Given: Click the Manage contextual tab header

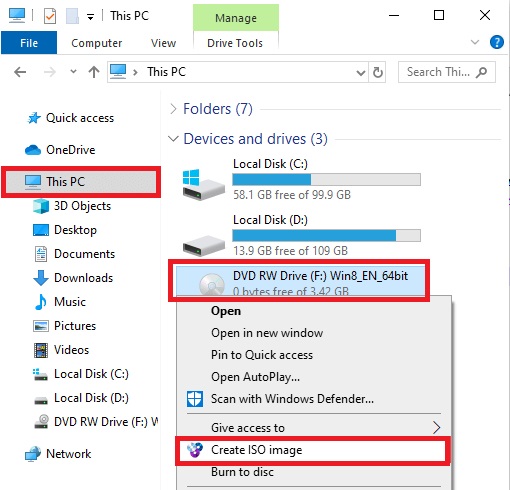Looking at the screenshot, I should [236, 18].
